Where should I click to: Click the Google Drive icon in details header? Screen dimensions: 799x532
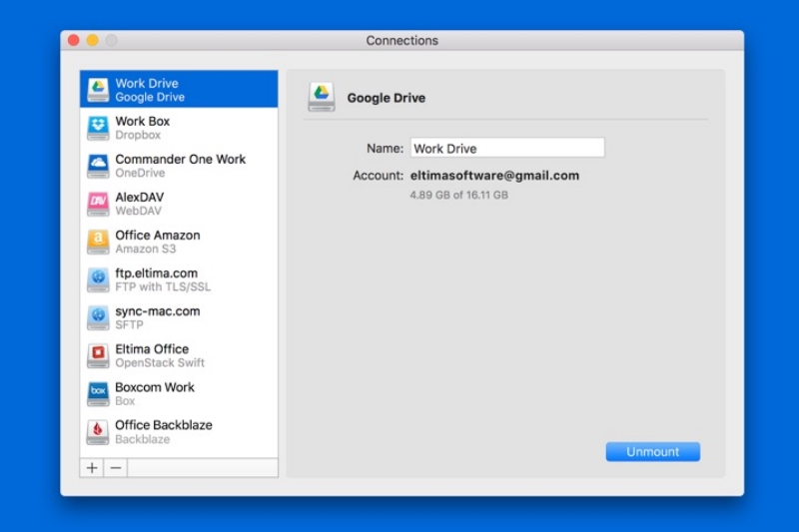tap(322, 96)
